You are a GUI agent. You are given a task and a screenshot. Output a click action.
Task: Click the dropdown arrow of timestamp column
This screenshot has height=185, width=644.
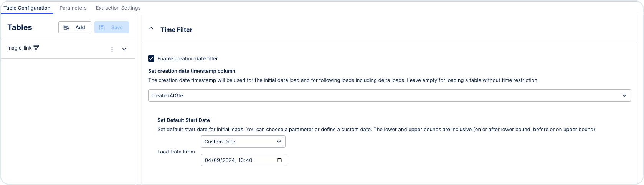coord(624,95)
